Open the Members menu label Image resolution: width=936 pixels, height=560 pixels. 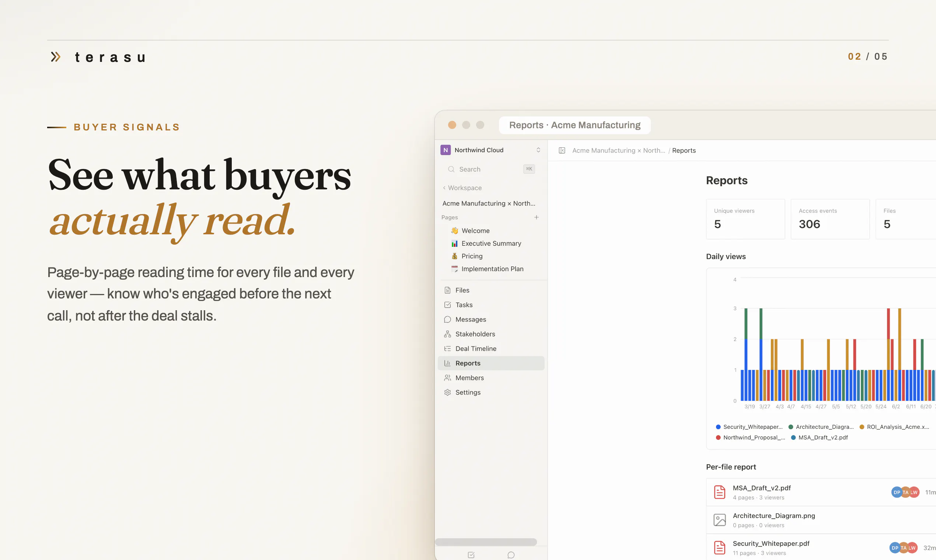click(x=469, y=378)
